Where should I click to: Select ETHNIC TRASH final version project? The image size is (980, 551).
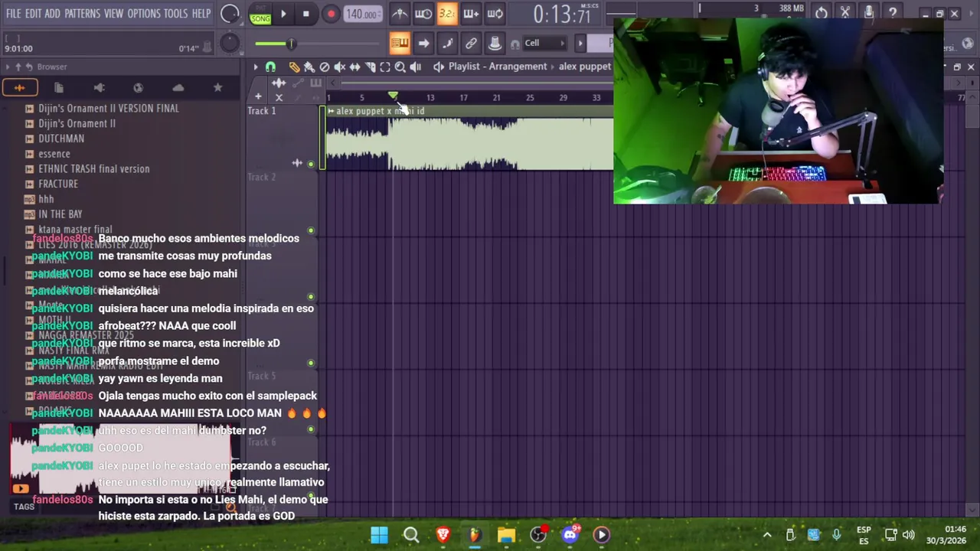pyautogui.click(x=93, y=169)
